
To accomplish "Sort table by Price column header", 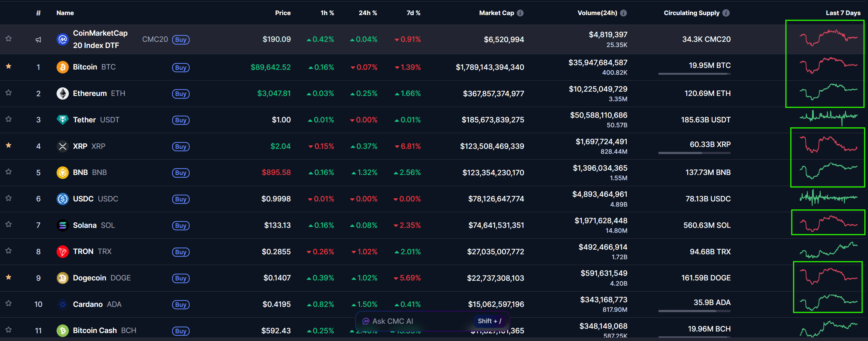I will point(282,13).
